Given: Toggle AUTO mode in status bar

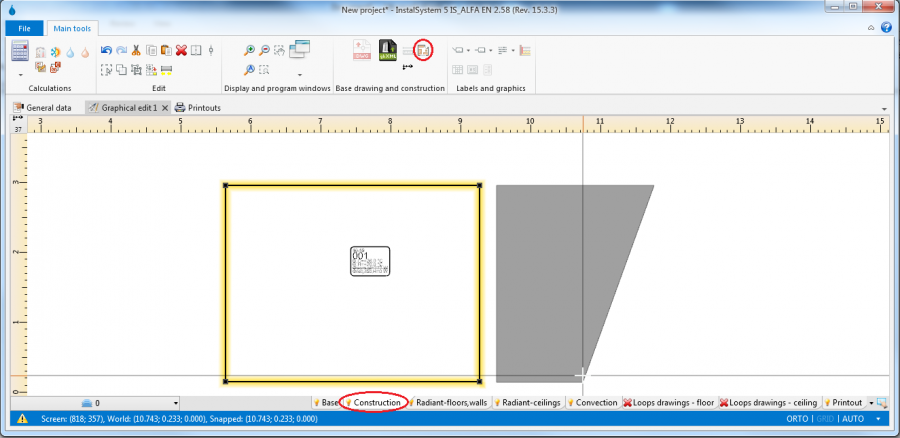Looking at the screenshot, I should point(852,419).
